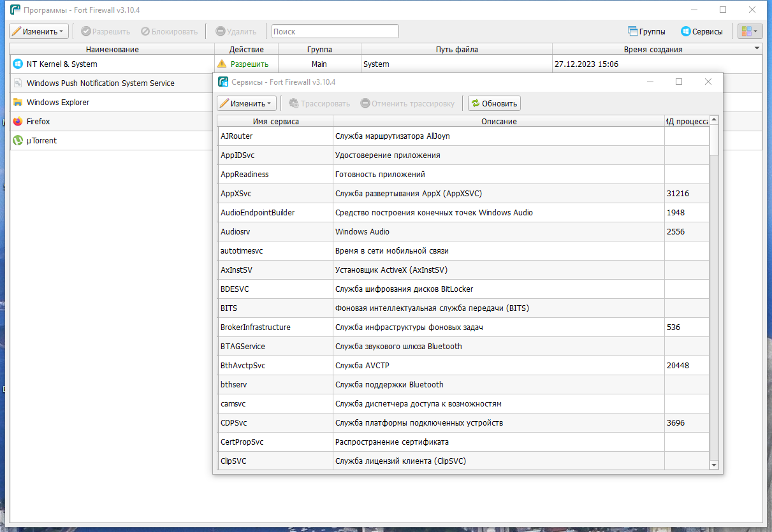This screenshot has width=772, height=532.
Task: Expand the Изменить dropdown in Programs toolbar
Action: 38,31
